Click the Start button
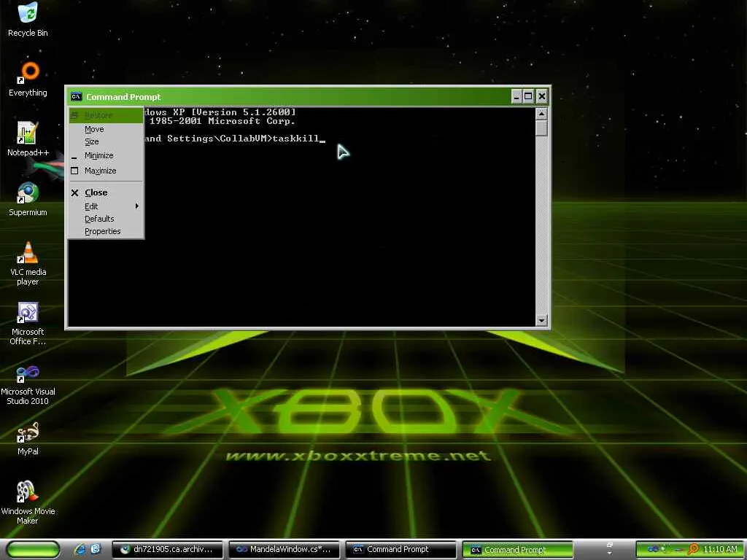 click(x=34, y=550)
